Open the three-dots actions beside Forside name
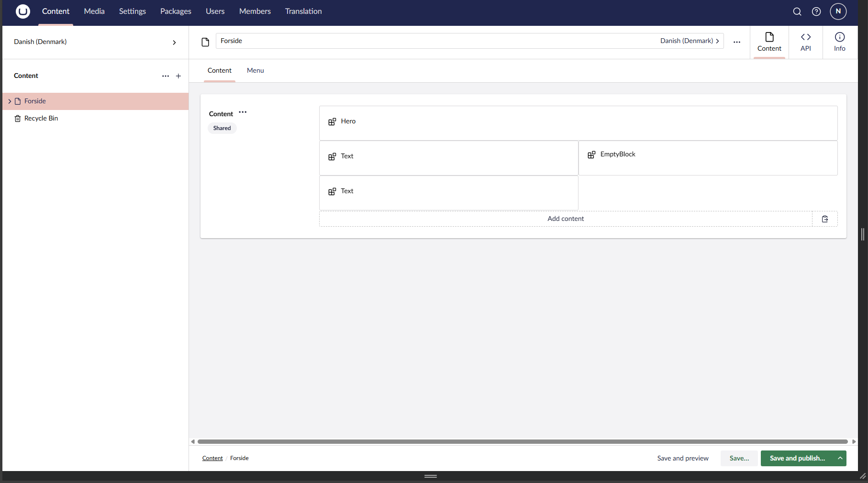The image size is (868, 483). click(736, 42)
